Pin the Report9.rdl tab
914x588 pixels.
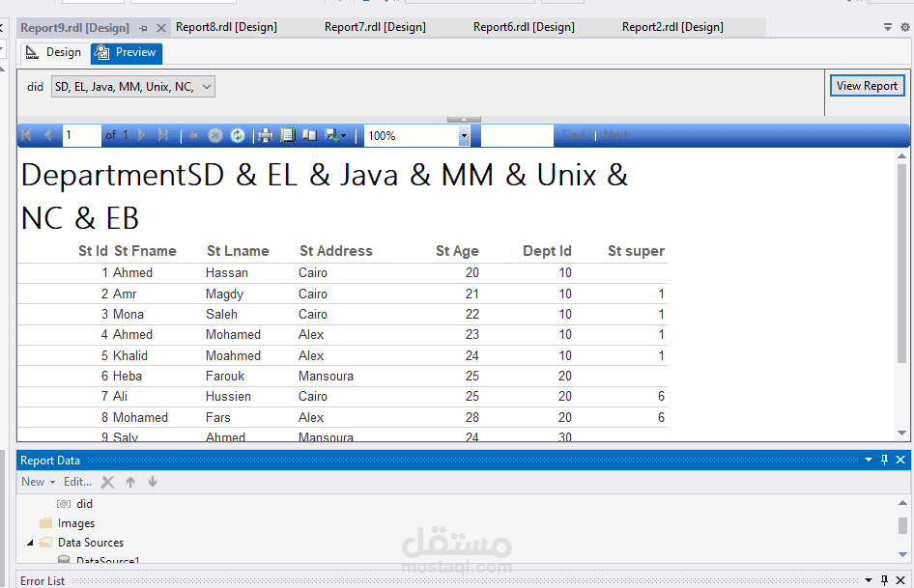(143, 28)
